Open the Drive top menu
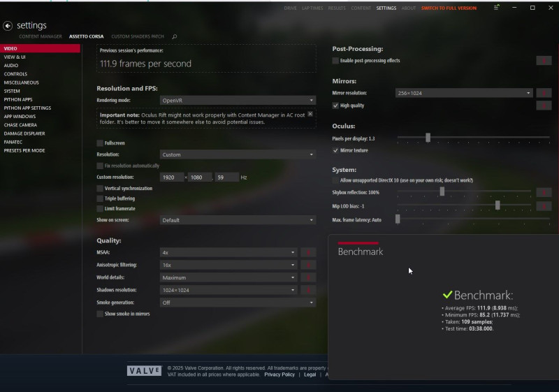This screenshot has height=392, width=559. coord(290,8)
